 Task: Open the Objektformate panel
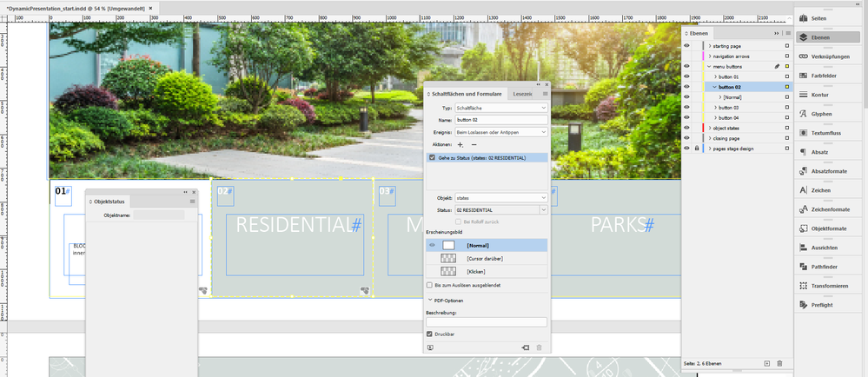(x=821, y=228)
